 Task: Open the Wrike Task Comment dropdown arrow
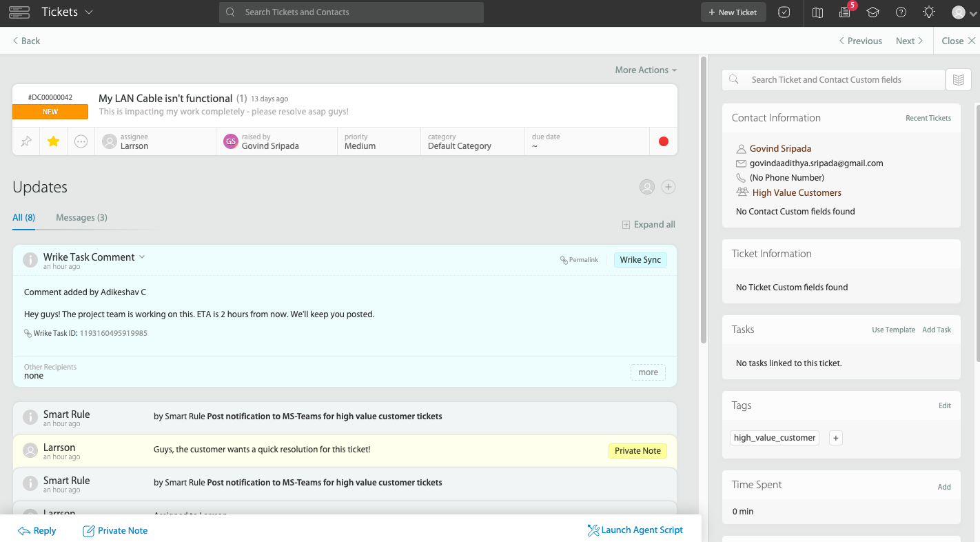coord(142,257)
